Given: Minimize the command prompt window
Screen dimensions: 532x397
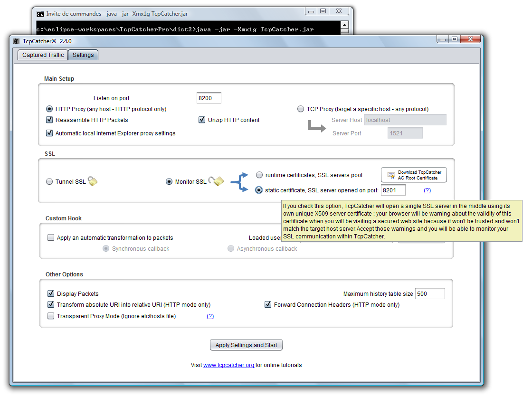Looking at the screenshot, I should (x=311, y=11).
